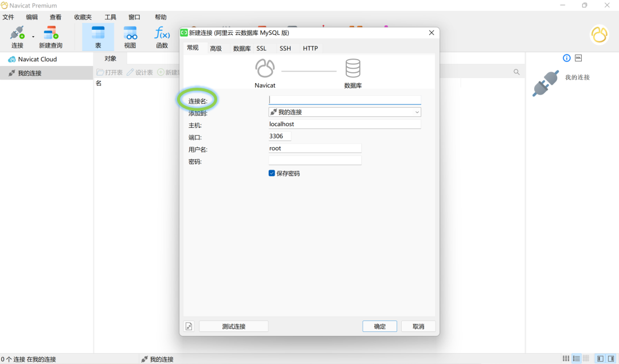Select the 函数 (Function) toolbar icon
619x364 pixels.
click(162, 37)
